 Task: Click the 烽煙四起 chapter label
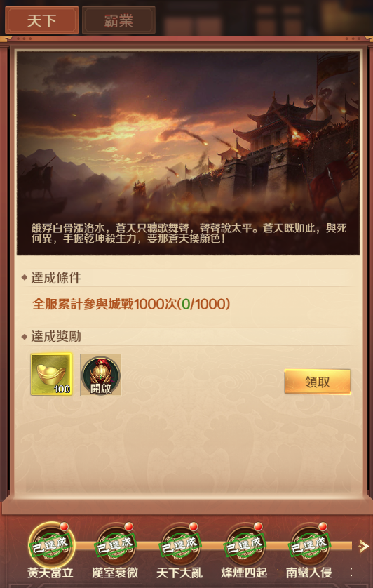[x=245, y=573]
